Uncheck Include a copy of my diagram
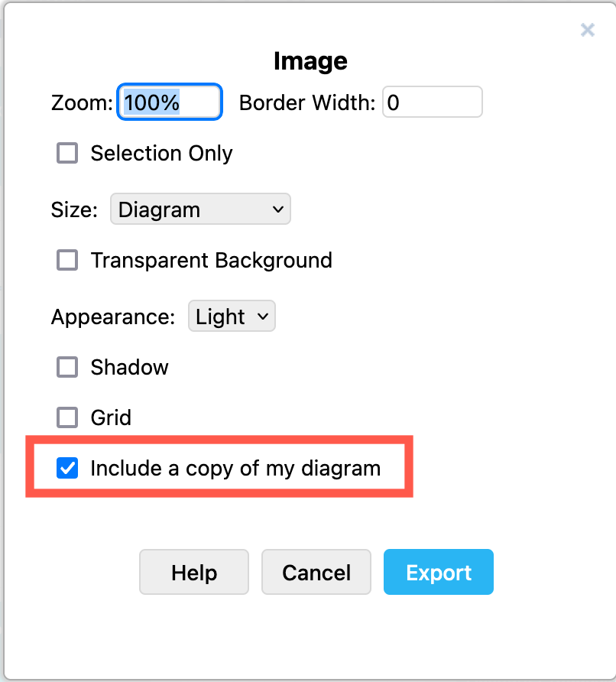The image size is (616, 682). [x=67, y=468]
